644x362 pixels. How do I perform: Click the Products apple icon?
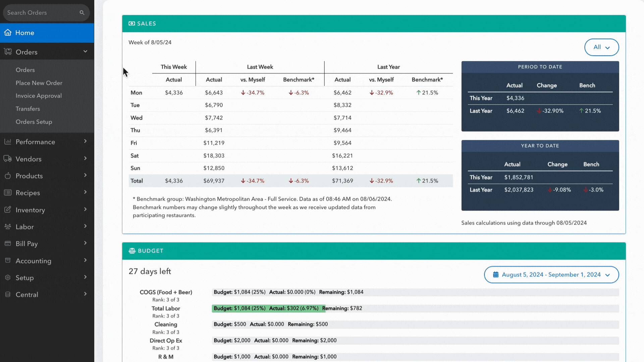(8, 176)
